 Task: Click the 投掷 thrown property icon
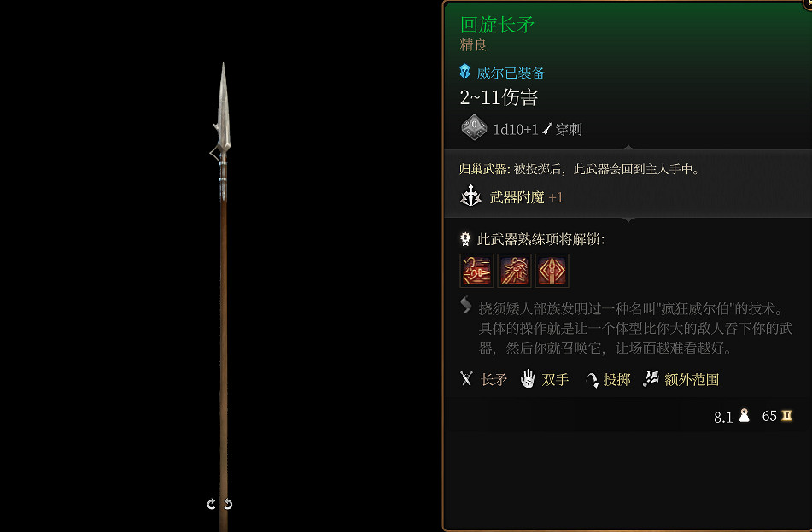pos(591,380)
